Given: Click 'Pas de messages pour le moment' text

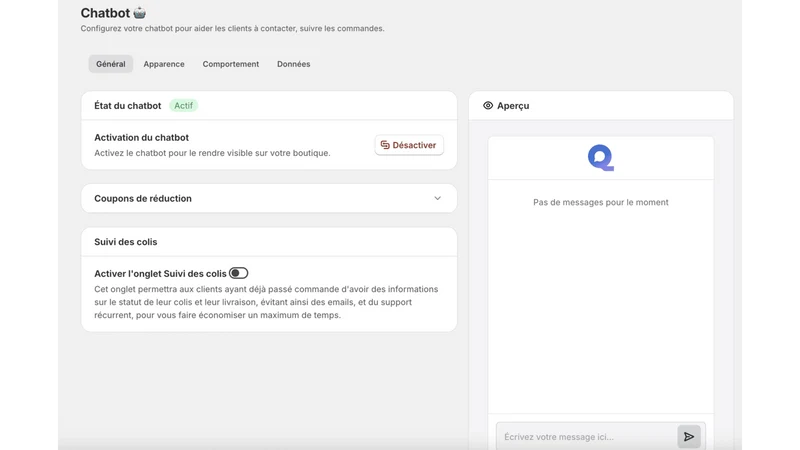Looking at the screenshot, I should [x=601, y=202].
